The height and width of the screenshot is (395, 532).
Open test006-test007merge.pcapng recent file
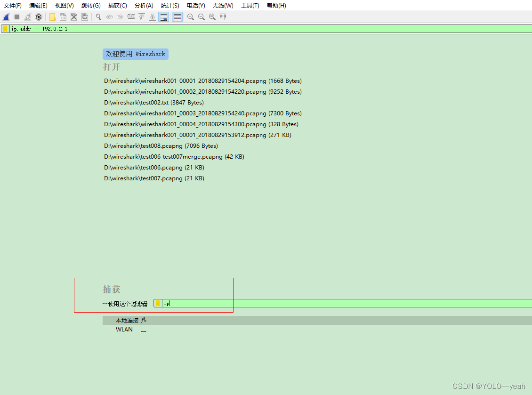click(174, 157)
